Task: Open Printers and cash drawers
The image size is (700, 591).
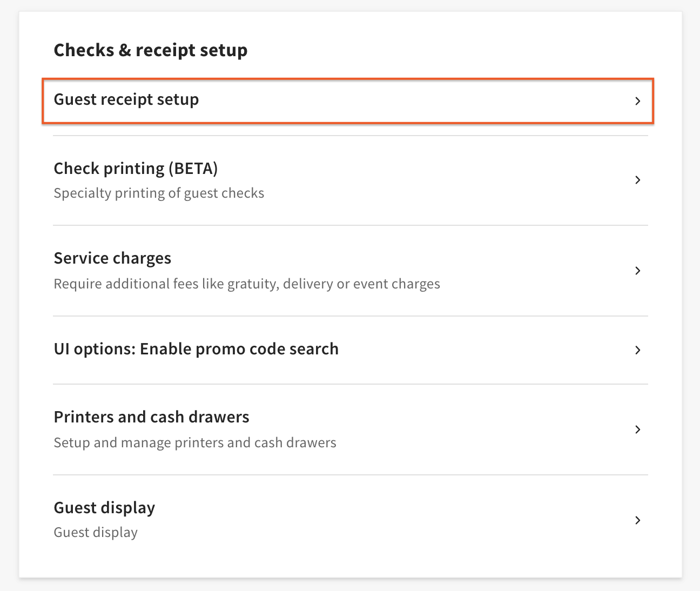Action: pyautogui.click(x=151, y=417)
